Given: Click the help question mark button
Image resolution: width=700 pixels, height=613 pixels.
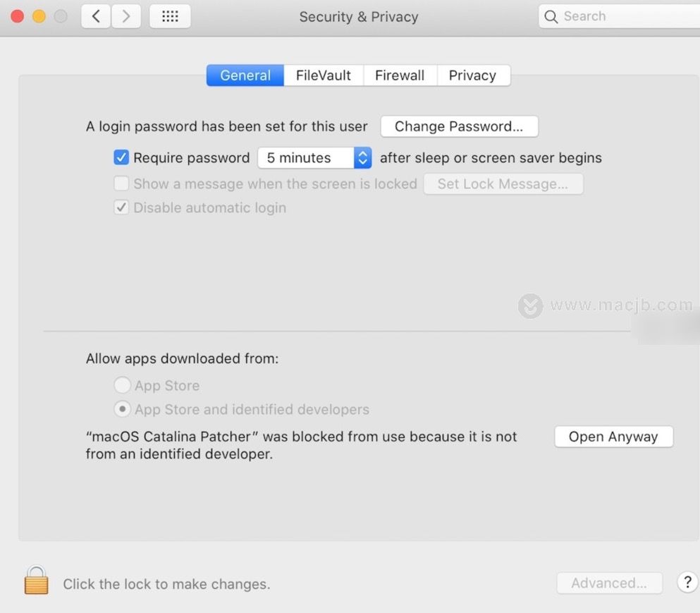Looking at the screenshot, I should pos(687,582).
